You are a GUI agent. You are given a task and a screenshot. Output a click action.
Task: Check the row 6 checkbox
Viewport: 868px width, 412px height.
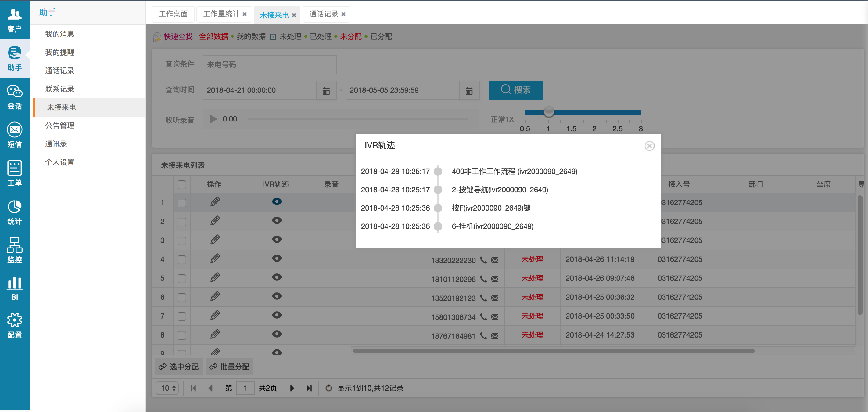coord(181,297)
